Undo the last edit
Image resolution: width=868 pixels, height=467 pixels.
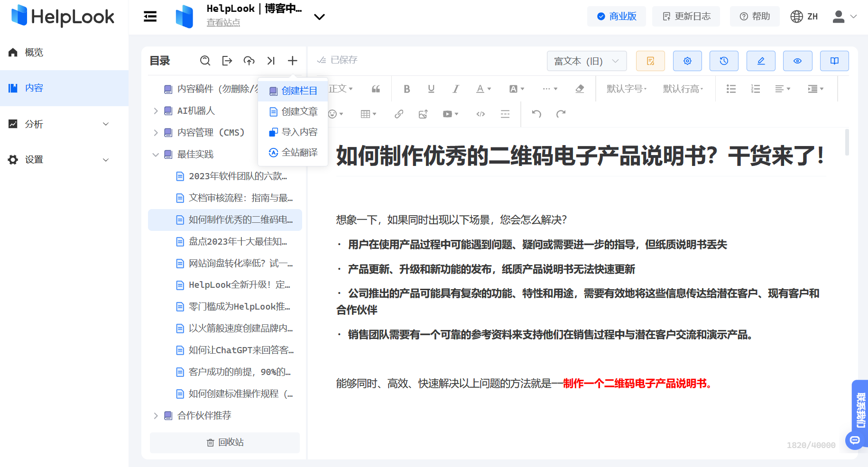tap(536, 114)
